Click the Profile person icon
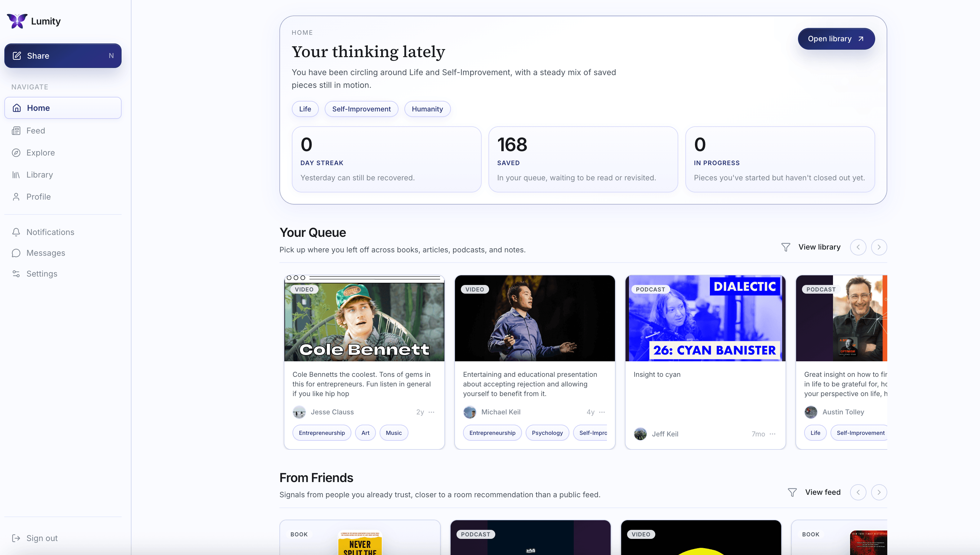Screen dimensions: 980x555 pyautogui.click(x=16, y=197)
